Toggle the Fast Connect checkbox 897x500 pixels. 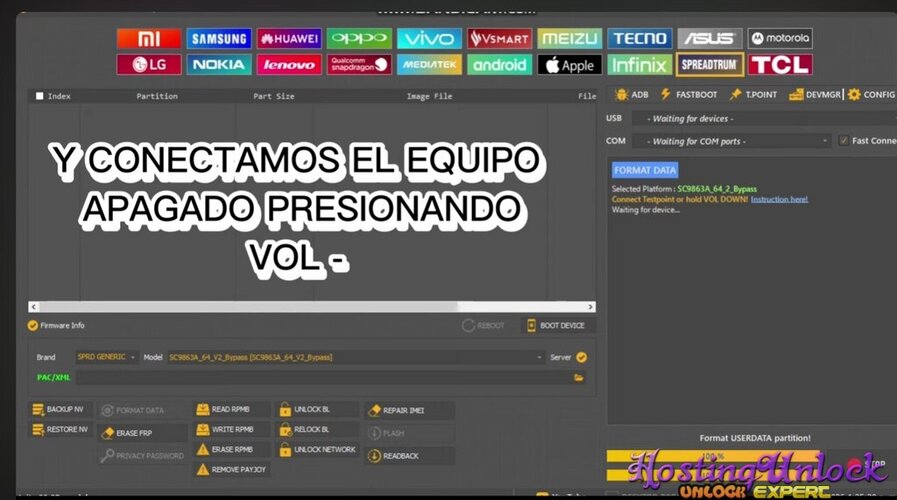point(844,141)
